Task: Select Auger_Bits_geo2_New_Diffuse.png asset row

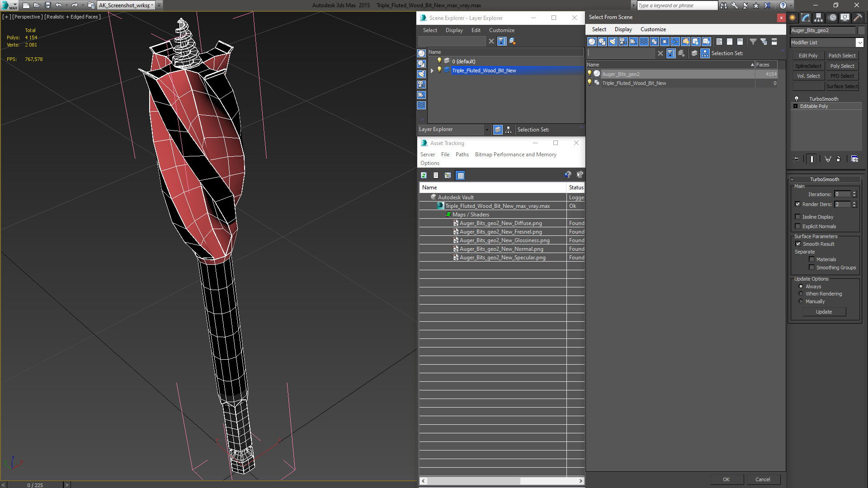Action: point(500,223)
